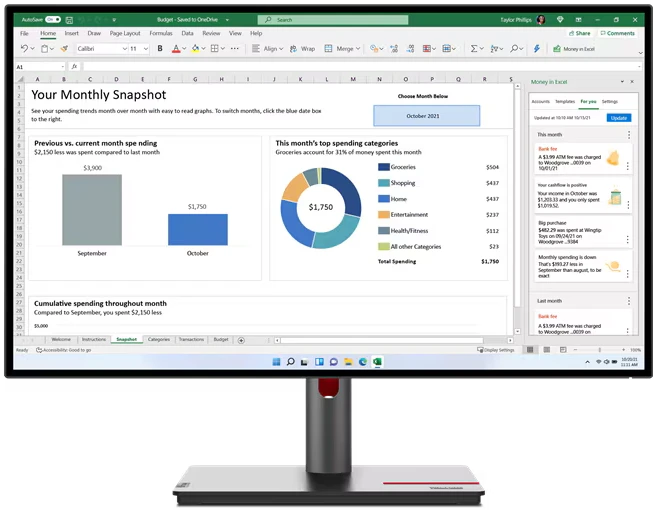Click the Save icon in title bar
This screenshot has height=510, width=653.
pyautogui.click(x=69, y=19)
